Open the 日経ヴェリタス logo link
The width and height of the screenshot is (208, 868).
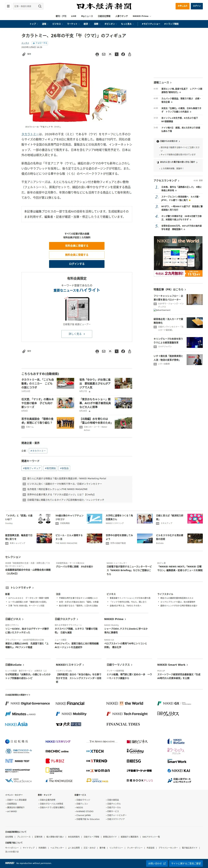point(168,714)
